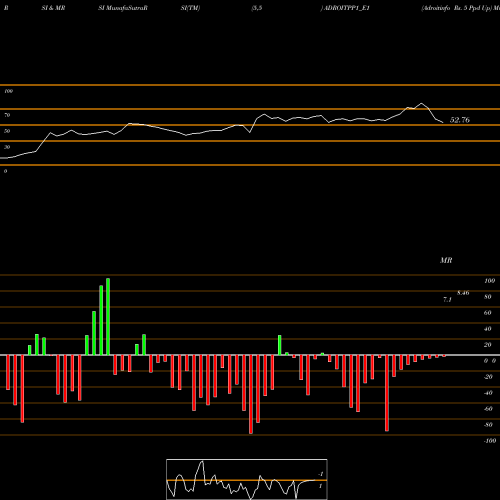Click the -1 label inside the mini chart
The image size is (500, 500).
(x=321, y=474)
